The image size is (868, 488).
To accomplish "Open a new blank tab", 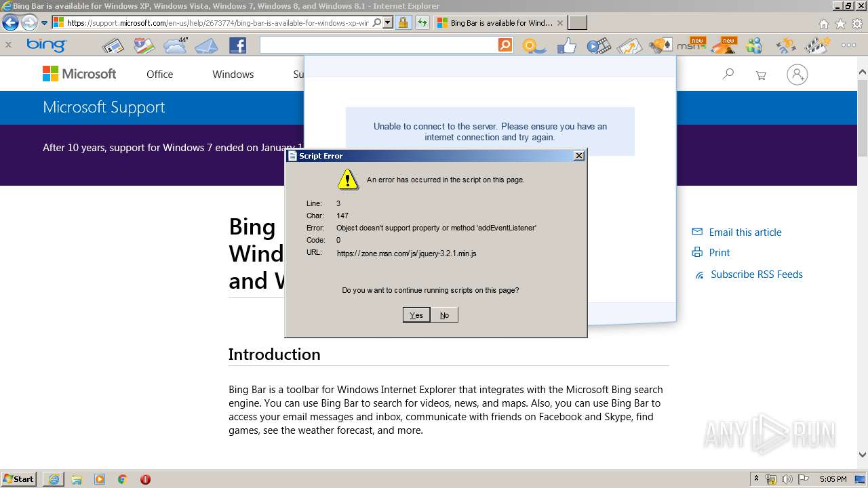I will tap(577, 22).
